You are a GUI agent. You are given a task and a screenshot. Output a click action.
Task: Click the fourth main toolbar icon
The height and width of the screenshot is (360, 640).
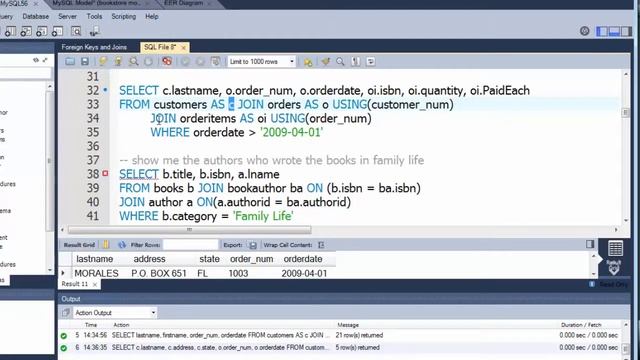58,31
